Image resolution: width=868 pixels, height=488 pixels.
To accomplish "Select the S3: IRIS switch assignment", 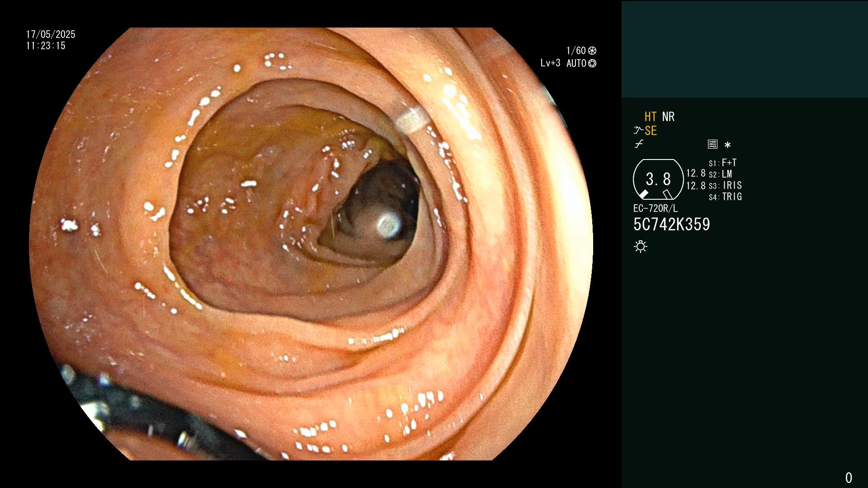I will [x=725, y=185].
